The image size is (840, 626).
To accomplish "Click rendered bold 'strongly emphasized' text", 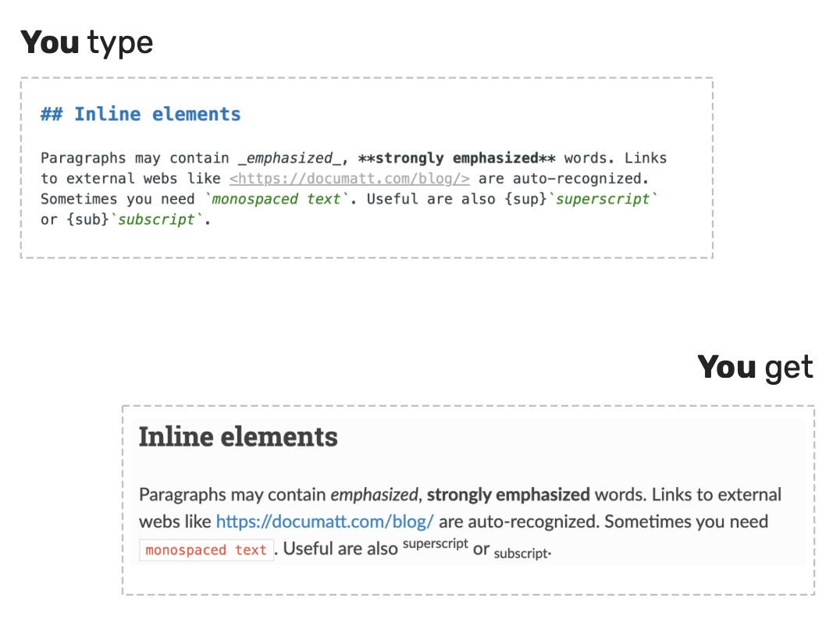I will (508, 494).
